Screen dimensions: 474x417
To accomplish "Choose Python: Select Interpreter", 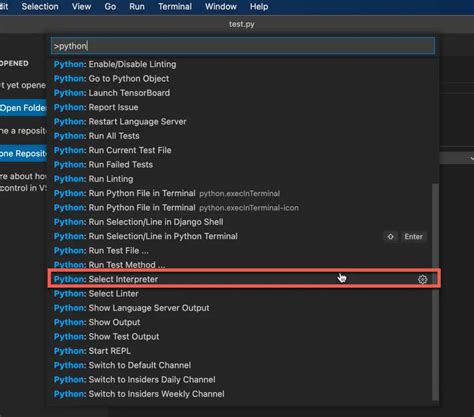I will point(243,279).
